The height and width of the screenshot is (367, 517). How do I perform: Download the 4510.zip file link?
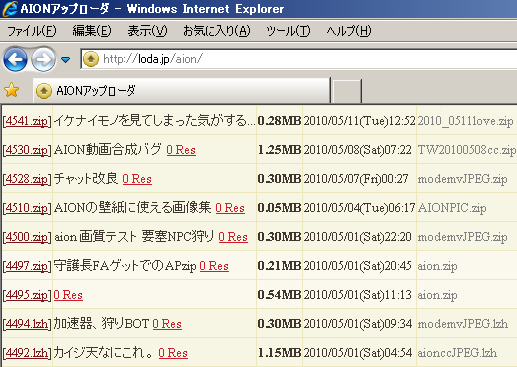pyautogui.click(x=27, y=208)
